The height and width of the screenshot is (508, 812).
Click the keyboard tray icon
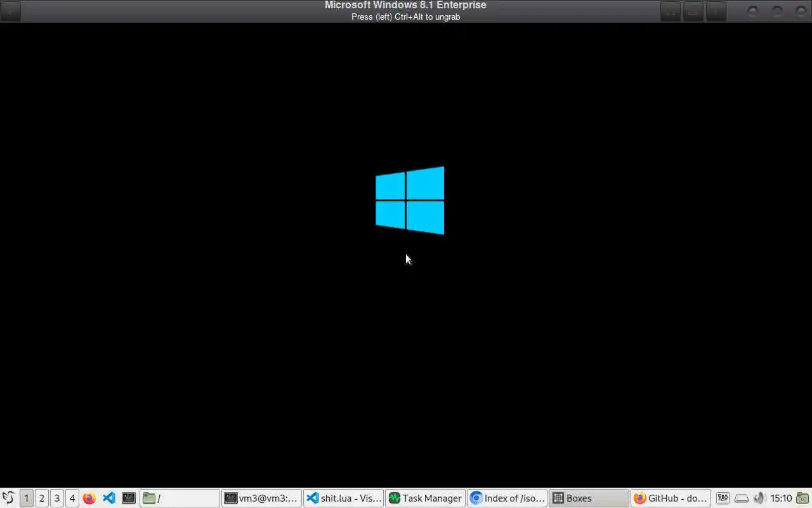pyautogui.click(x=742, y=498)
